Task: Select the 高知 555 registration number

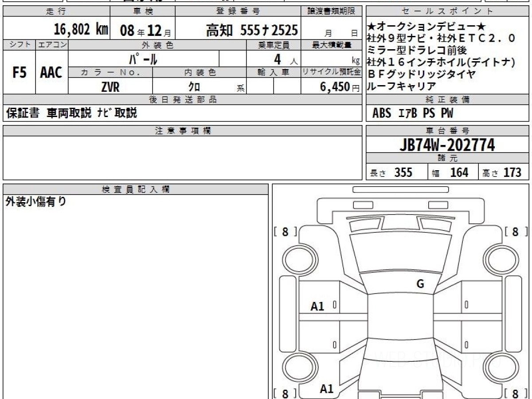Action: [251, 30]
